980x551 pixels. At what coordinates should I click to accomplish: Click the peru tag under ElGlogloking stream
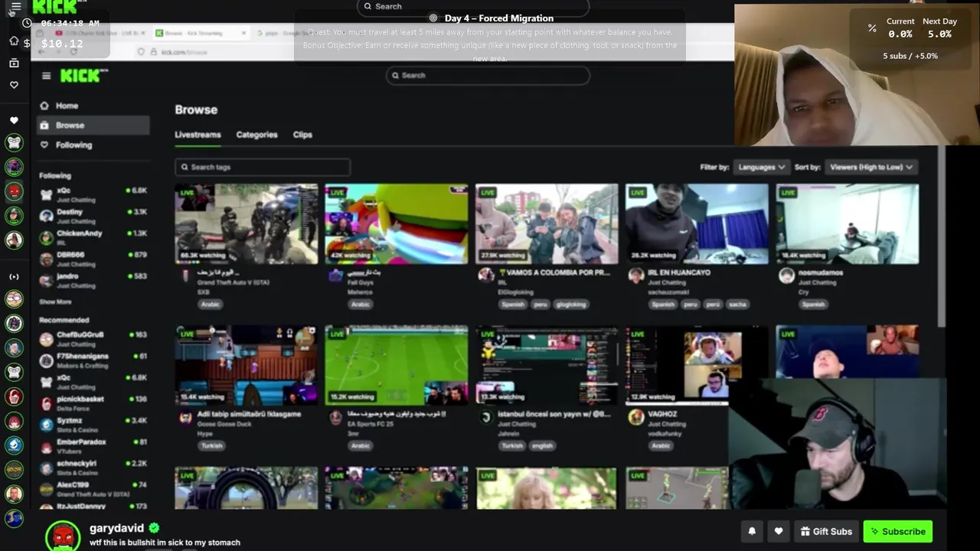[x=541, y=304]
